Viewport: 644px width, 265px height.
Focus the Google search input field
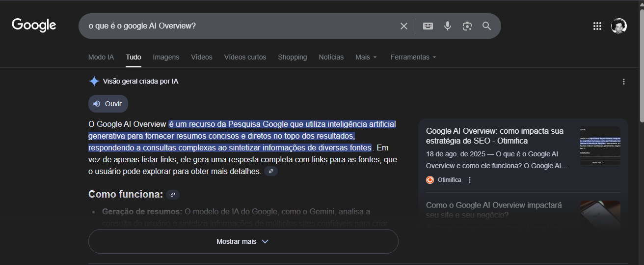[241, 26]
